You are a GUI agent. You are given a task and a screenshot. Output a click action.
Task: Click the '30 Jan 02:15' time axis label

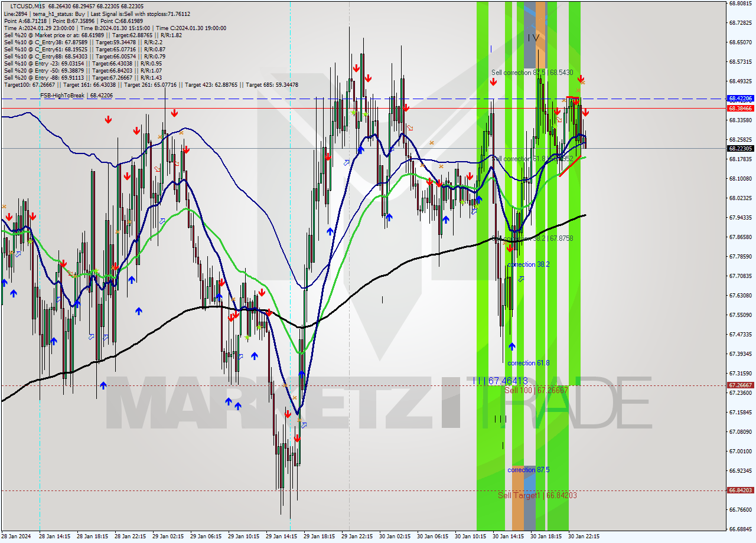[395, 537]
